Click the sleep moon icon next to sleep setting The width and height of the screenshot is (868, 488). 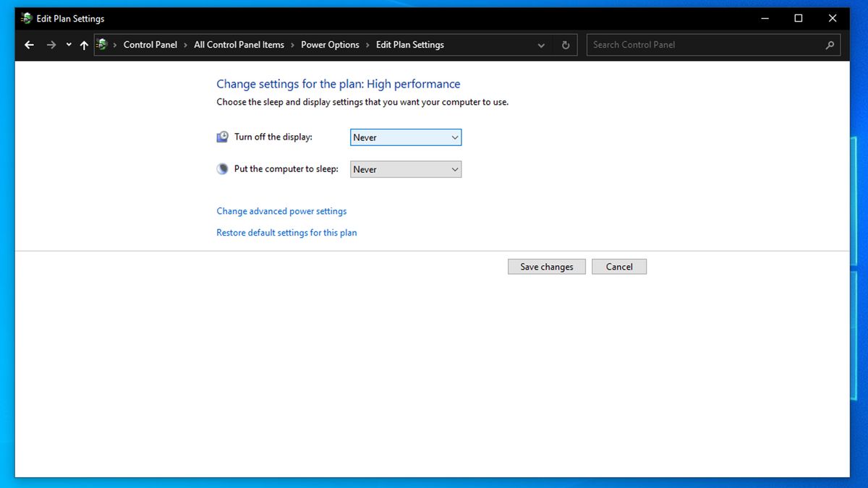coord(221,168)
